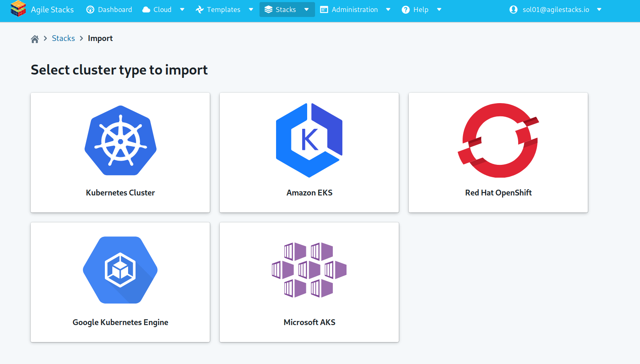640x364 pixels.
Task: Click the Stacks layers icon
Action: coord(269,10)
